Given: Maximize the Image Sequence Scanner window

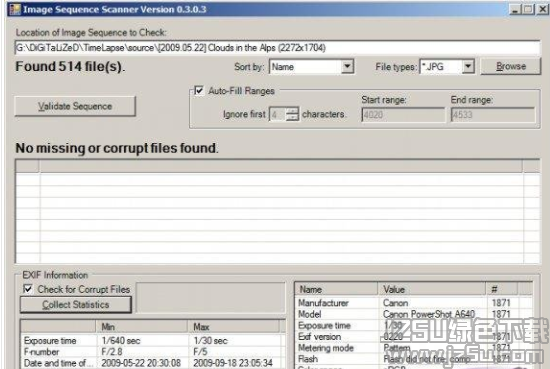Looking at the screenshot, I should (528, 9).
